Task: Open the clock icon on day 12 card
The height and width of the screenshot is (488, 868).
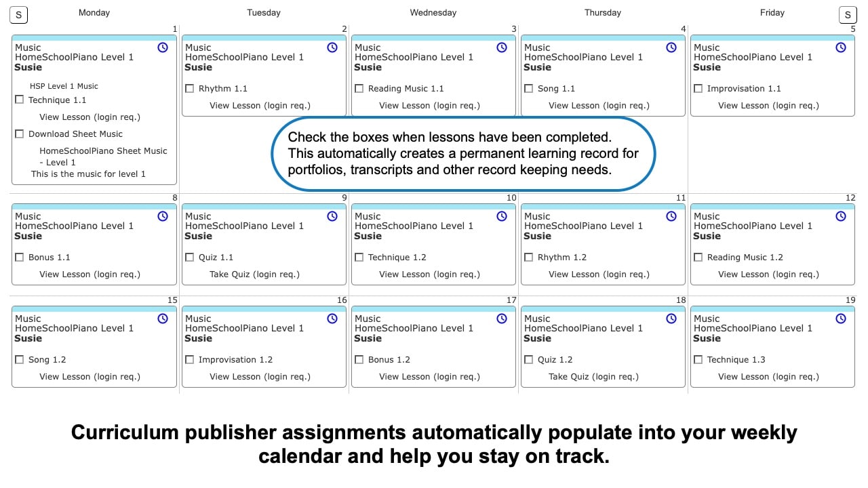Action: pyautogui.click(x=841, y=216)
